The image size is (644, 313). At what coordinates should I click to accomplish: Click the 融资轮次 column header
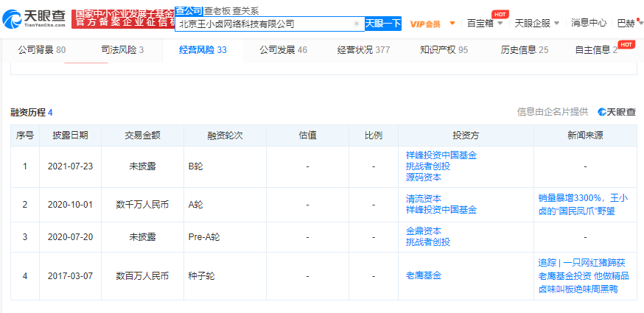(x=225, y=136)
